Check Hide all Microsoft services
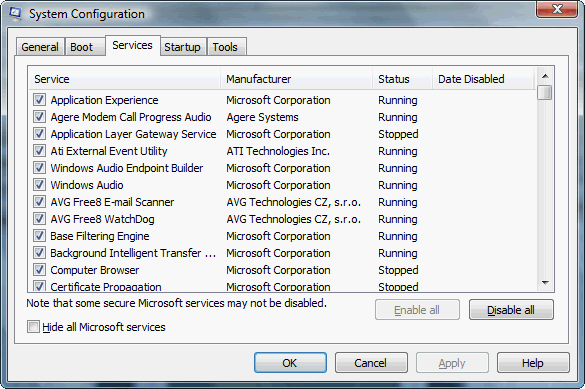This screenshot has height=389, width=585. tap(33, 327)
